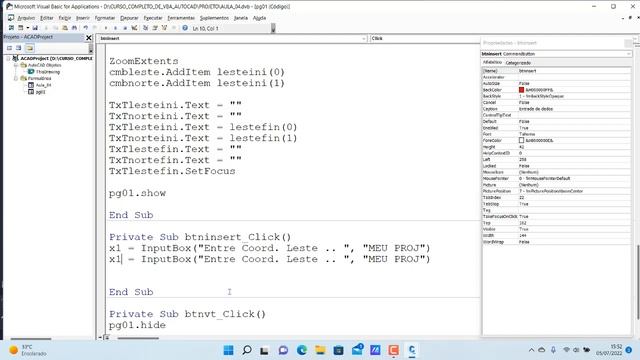The width and height of the screenshot is (640, 360).
Task: Collapse the Formulários folder
Action: click(x=16, y=78)
